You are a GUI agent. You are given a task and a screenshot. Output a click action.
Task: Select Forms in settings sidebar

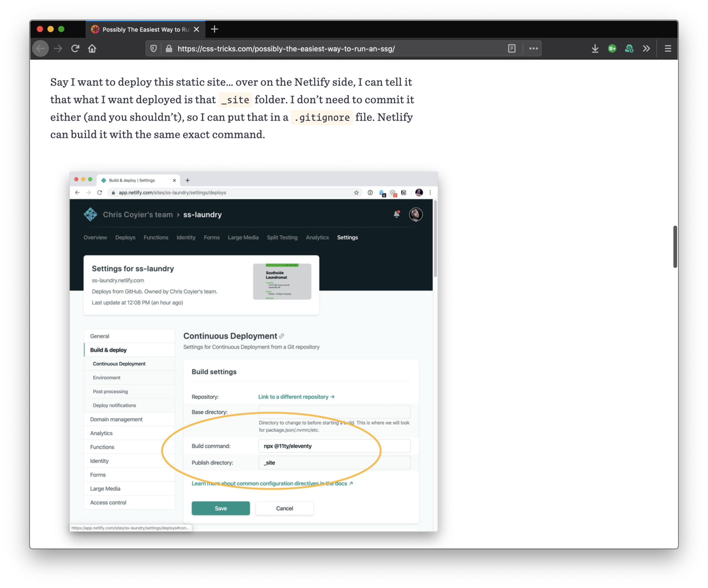129,475
